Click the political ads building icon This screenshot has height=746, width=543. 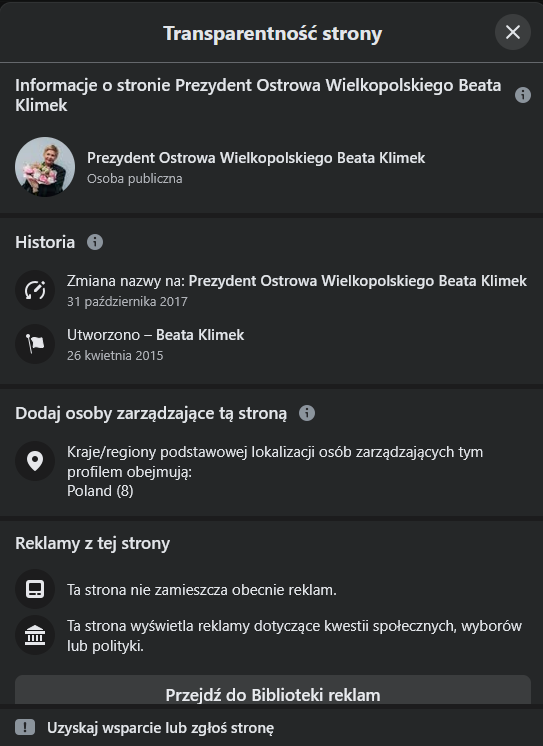[35, 635]
